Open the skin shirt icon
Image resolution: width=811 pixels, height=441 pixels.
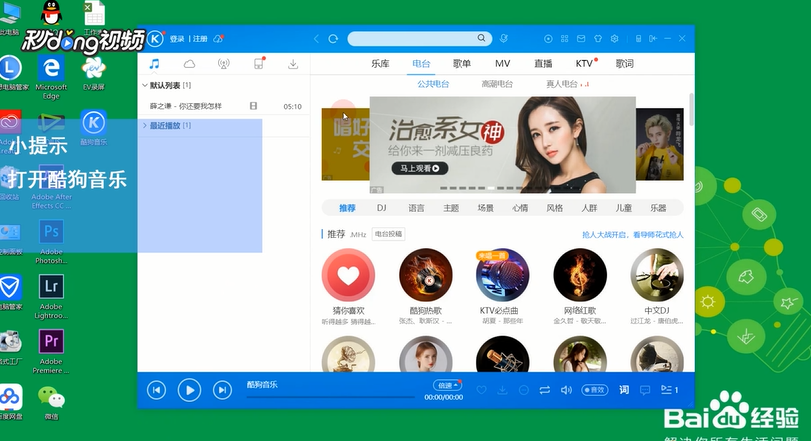[598, 39]
